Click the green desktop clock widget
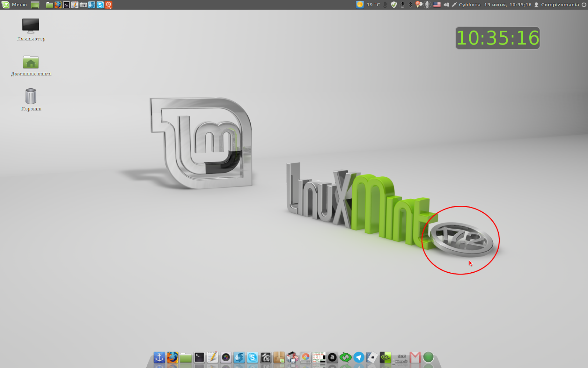The image size is (588, 368). 498,38
